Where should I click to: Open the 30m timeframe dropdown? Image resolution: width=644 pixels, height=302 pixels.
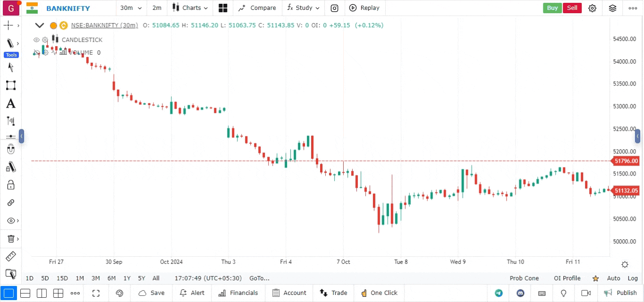[131, 8]
